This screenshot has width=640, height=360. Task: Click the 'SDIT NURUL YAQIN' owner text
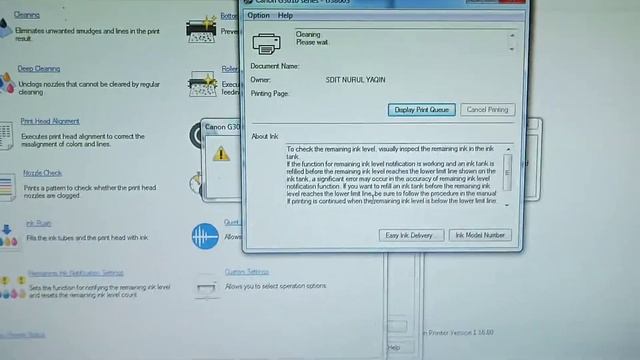point(356,80)
